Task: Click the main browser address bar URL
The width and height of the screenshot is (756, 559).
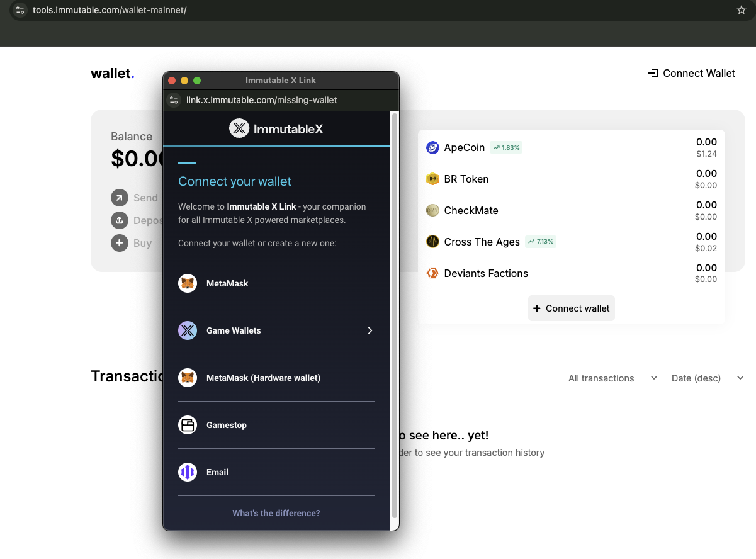Action: tap(110, 10)
